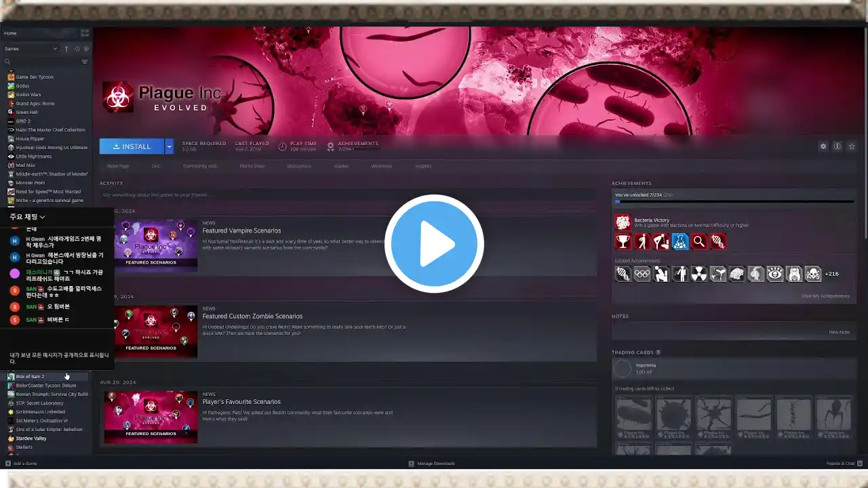Open the Points Shop tab
The height and width of the screenshot is (488, 868).
[252, 166]
